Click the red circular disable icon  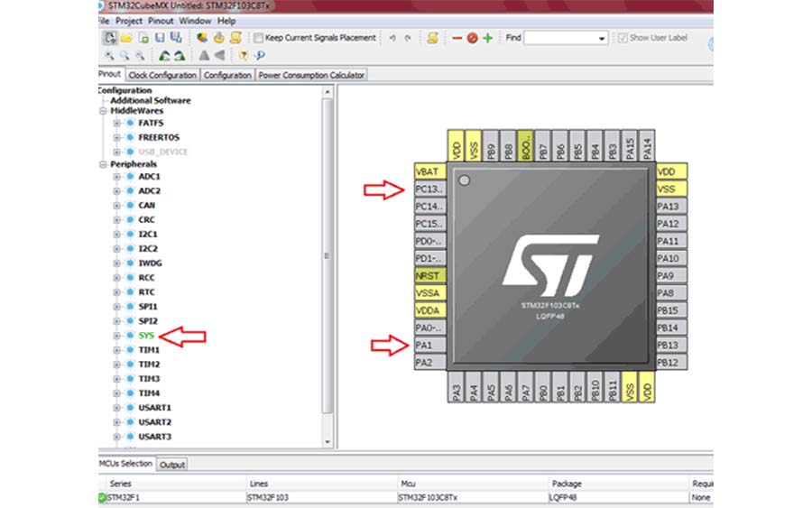472,38
